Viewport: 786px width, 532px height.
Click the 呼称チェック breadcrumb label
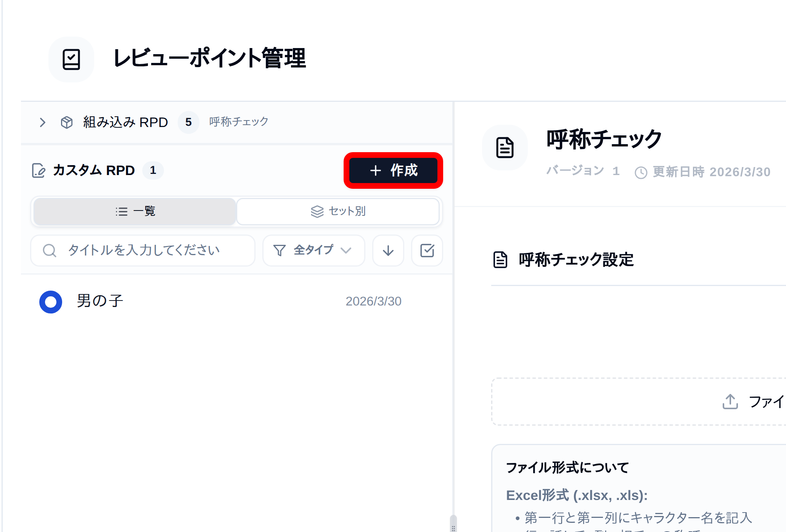pyautogui.click(x=238, y=121)
